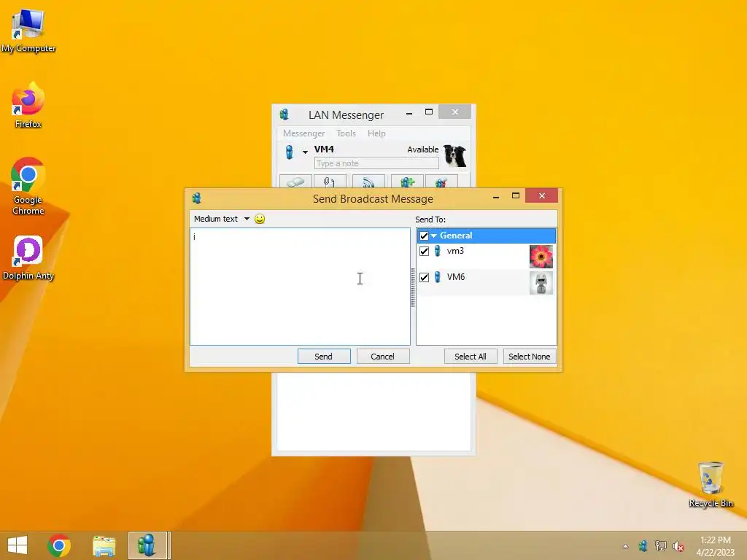747x560 pixels.
Task: Click VM6's robot avatar thumbnail
Action: (541, 283)
